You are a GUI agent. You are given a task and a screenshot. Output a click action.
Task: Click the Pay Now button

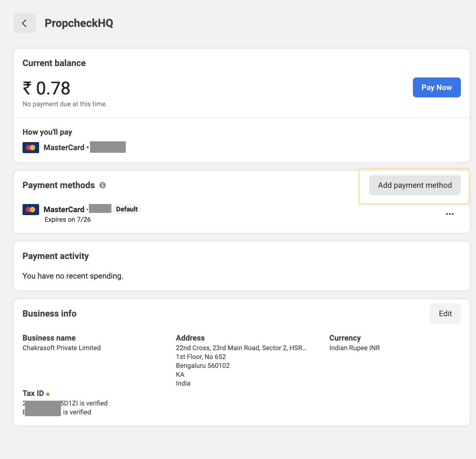click(x=437, y=87)
